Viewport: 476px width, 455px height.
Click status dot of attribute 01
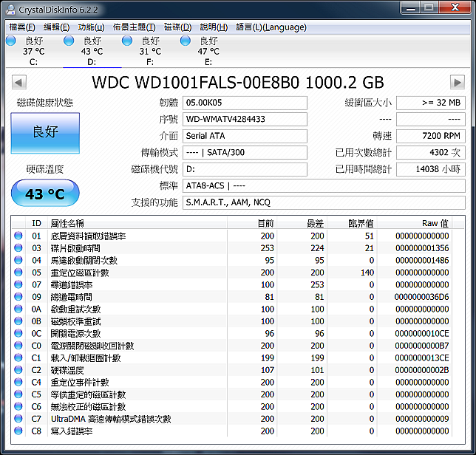click(x=18, y=236)
